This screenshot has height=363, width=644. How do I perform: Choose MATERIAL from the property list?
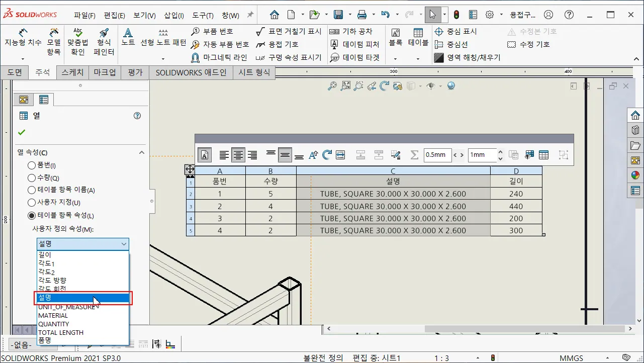[83, 315]
